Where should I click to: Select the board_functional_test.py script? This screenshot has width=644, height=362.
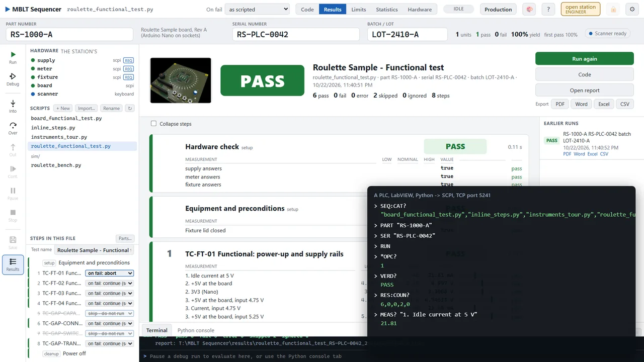pyautogui.click(x=66, y=119)
